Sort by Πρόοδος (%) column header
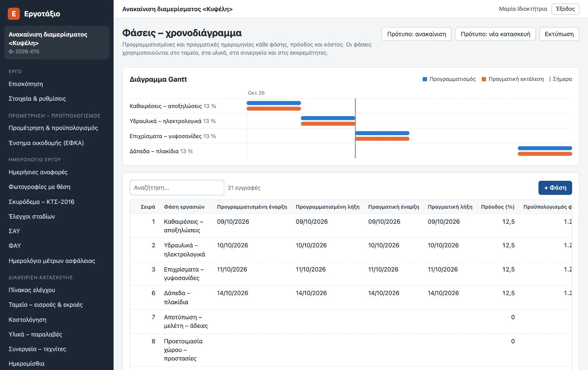 coord(498,207)
